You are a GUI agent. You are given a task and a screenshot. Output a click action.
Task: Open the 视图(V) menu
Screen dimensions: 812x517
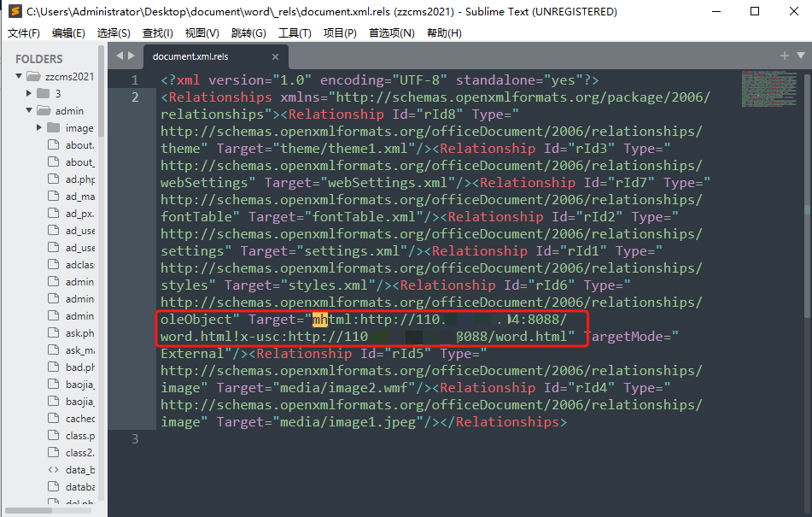pyautogui.click(x=202, y=33)
